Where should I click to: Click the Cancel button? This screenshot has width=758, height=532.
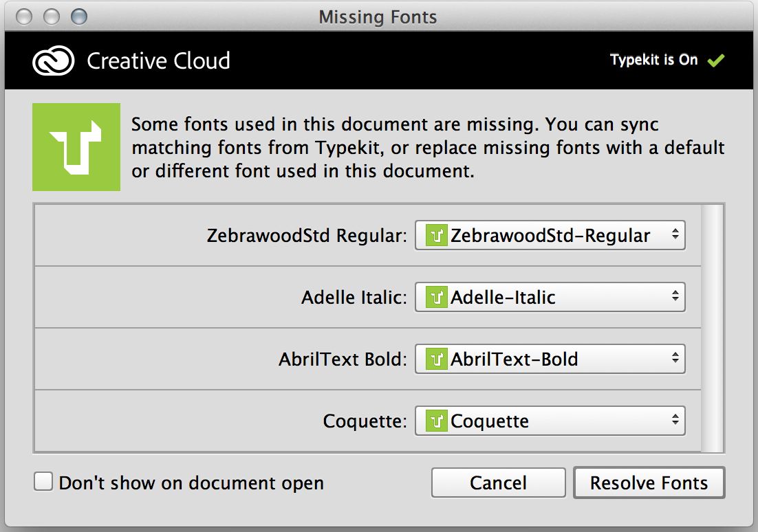click(498, 482)
